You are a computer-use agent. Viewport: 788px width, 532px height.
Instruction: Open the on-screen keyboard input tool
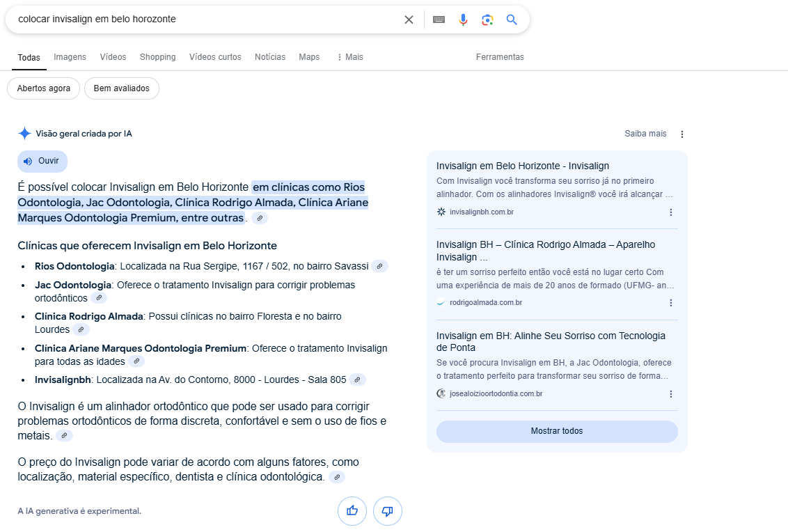(439, 19)
